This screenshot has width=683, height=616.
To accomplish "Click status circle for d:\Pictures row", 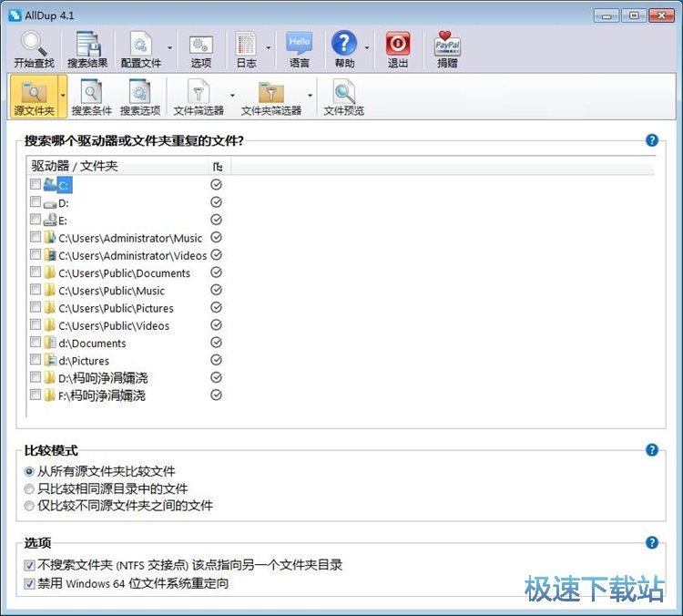I will [216, 360].
